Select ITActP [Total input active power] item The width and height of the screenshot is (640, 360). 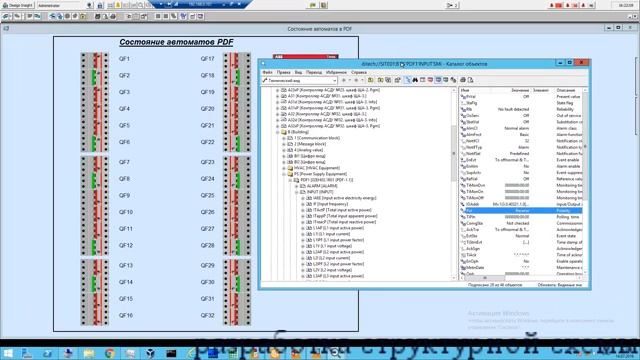(339, 210)
